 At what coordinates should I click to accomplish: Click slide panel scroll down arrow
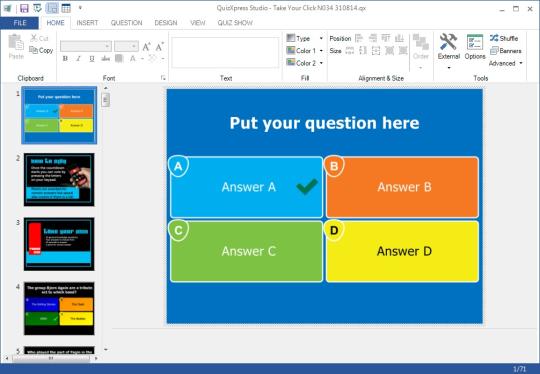pyautogui.click(x=106, y=350)
